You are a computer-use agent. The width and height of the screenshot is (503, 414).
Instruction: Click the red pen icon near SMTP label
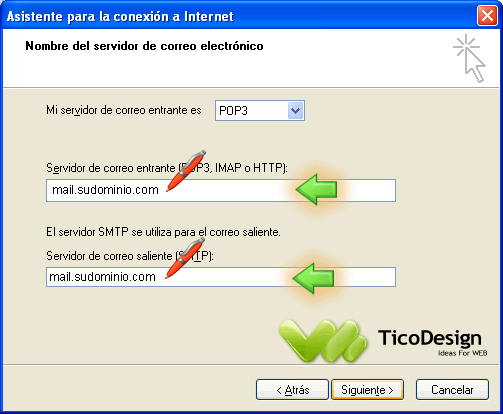(185, 258)
